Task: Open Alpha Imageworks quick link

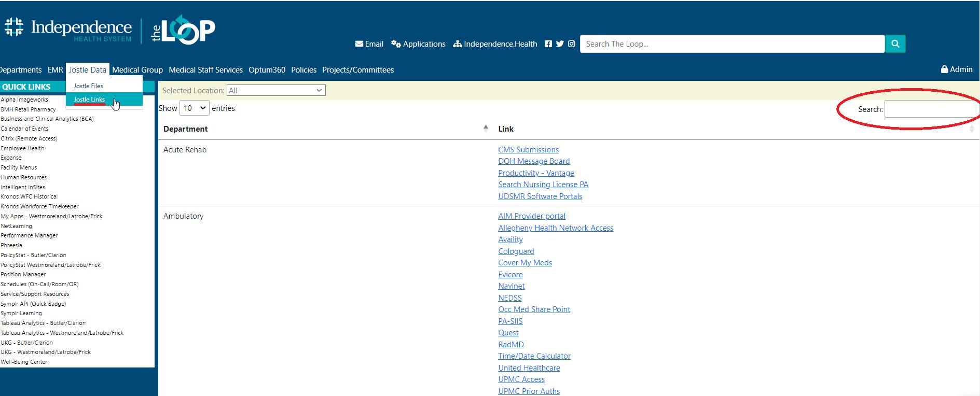Action: point(24,100)
